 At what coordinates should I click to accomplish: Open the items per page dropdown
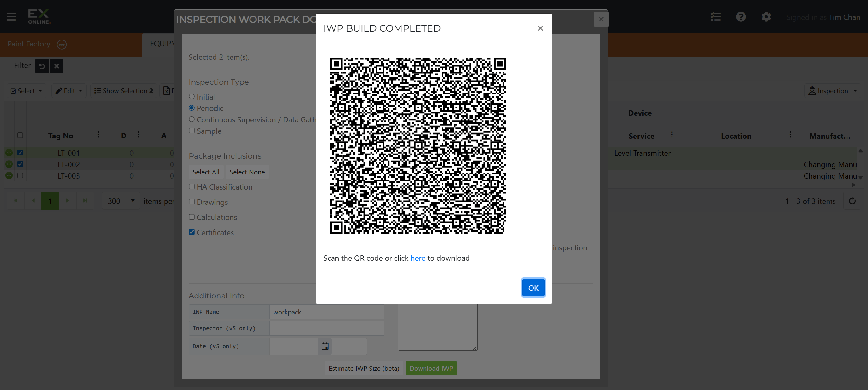point(121,201)
